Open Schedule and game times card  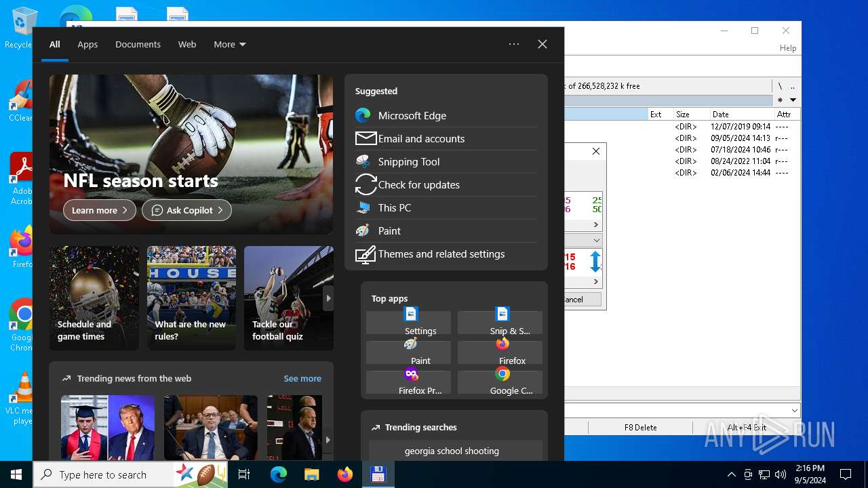(94, 298)
